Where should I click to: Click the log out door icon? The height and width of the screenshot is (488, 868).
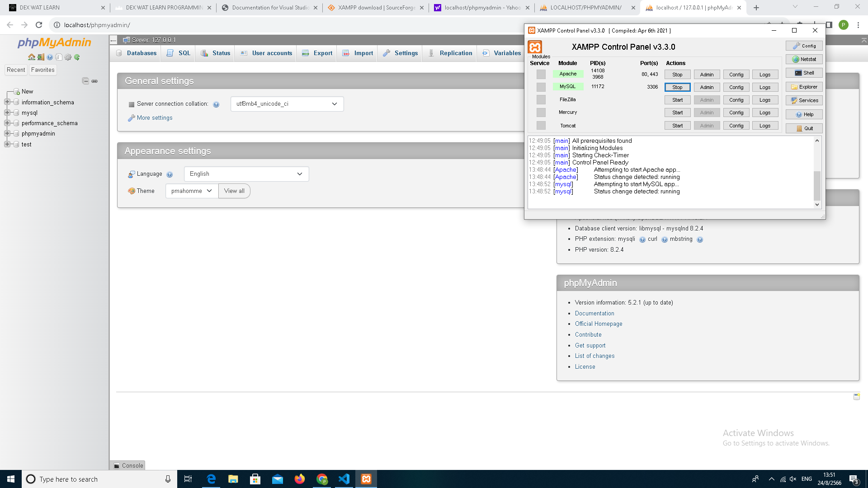click(41, 57)
